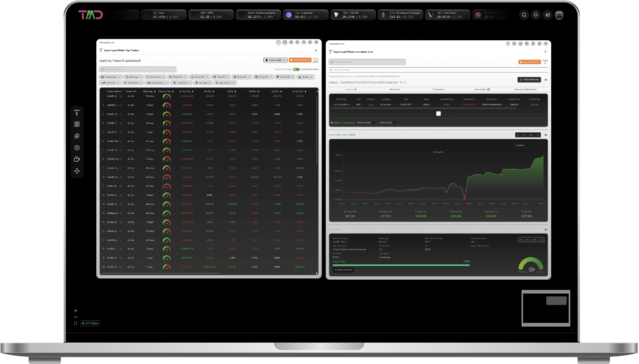Toggle Position Opened alert

pos(374,123)
